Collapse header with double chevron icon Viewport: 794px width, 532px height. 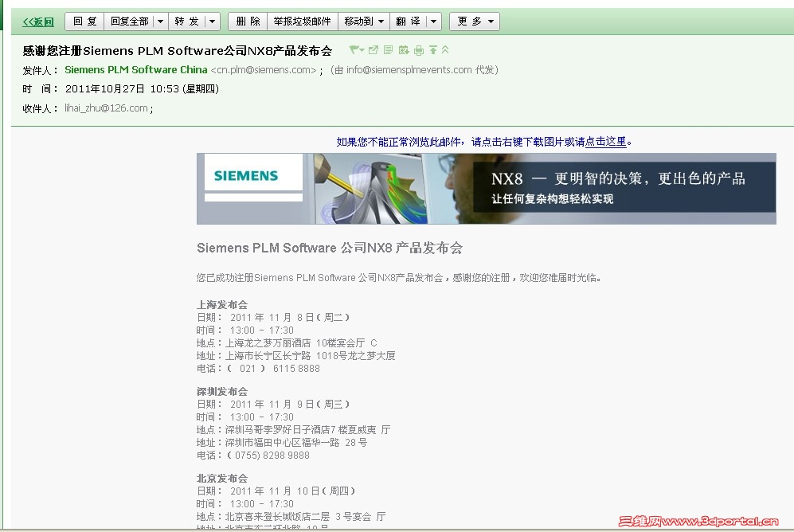click(x=445, y=49)
